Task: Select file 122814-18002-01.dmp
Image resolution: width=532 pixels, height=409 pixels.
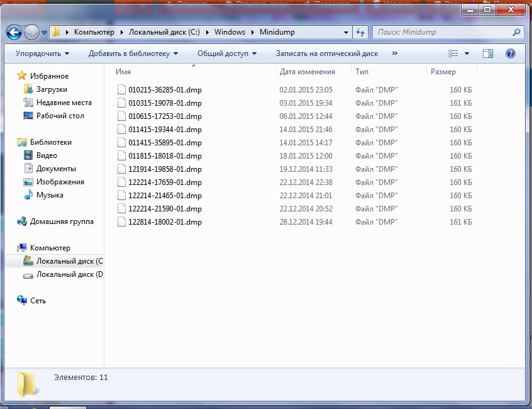Action: pyautogui.click(x=165, y=222)
